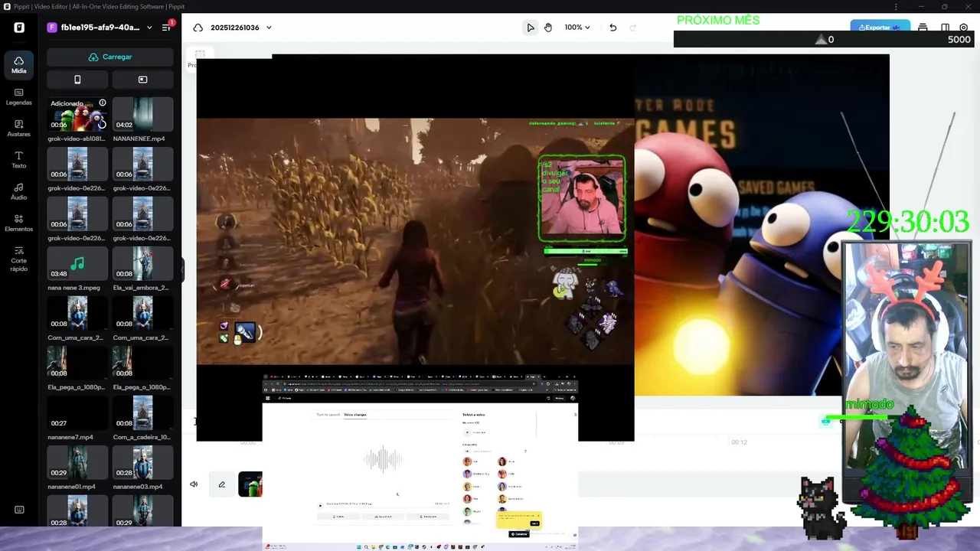Select the arrow pointer tool

531,28
